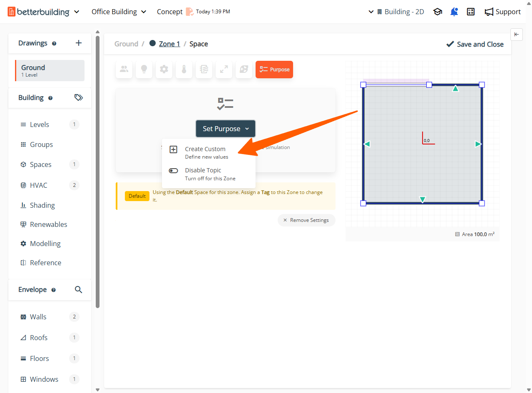Open the calculator icon in header

click(471, 12)
